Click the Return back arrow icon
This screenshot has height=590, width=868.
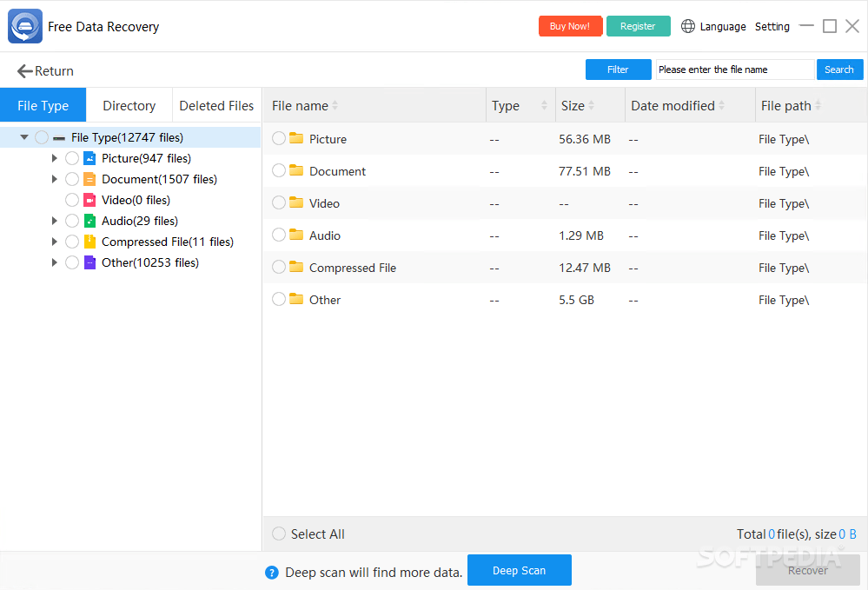pos(24,71)
